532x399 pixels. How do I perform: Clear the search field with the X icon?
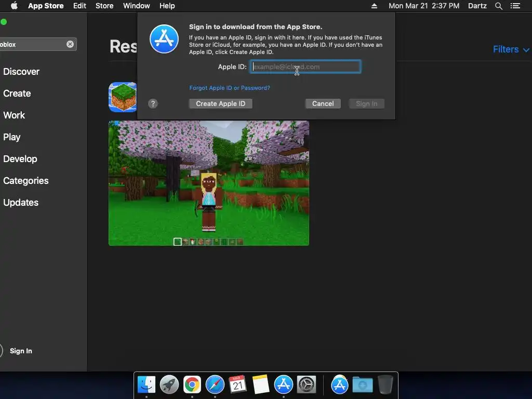click(x=70, y=44)
